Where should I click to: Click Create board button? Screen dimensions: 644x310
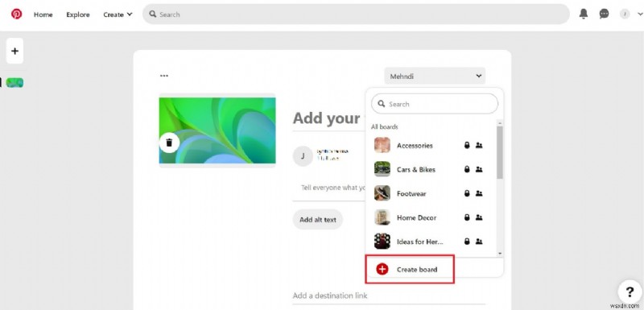tap(410, 269)
